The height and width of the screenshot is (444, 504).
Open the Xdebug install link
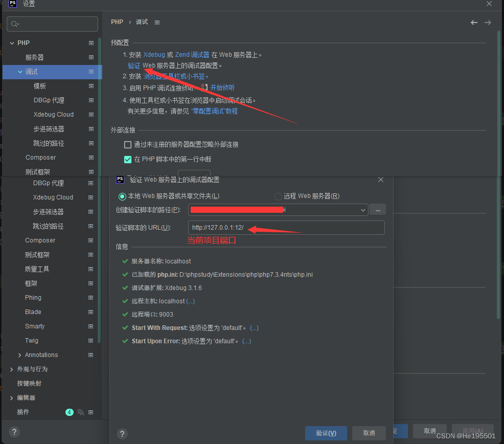pyautogui.click(x=154, y=55)
